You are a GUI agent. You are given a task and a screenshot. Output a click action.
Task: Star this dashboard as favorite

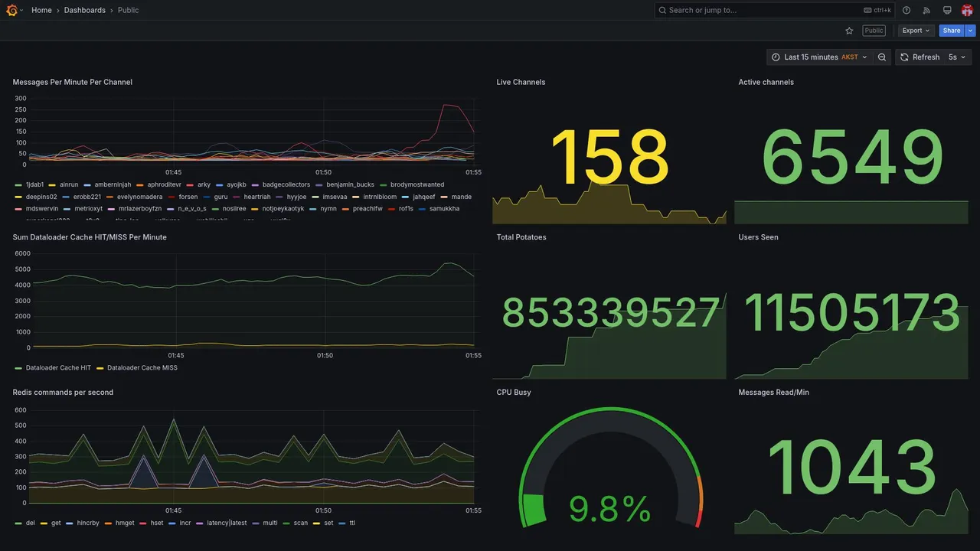coord(849,31)
